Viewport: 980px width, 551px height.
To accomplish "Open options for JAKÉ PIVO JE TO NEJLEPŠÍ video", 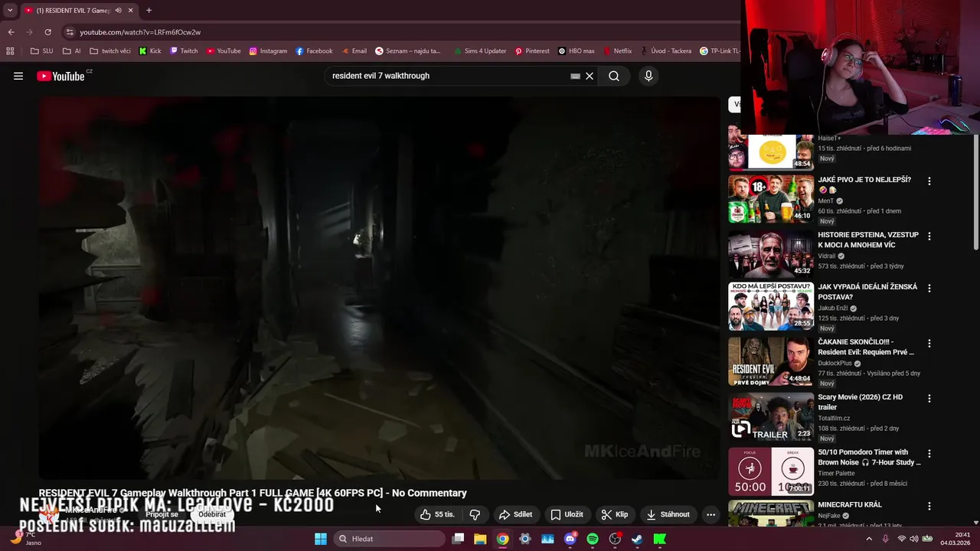I will (x=929, y=181).
